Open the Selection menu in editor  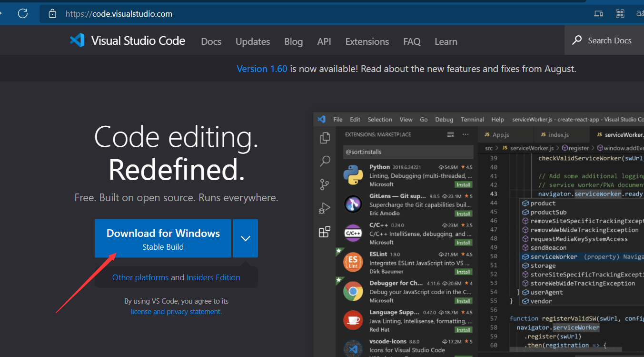tap(380, 120)
